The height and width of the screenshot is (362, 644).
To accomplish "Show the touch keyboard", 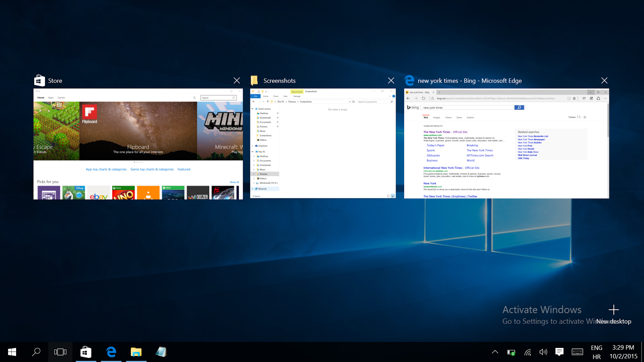I will tap(577, 352).
